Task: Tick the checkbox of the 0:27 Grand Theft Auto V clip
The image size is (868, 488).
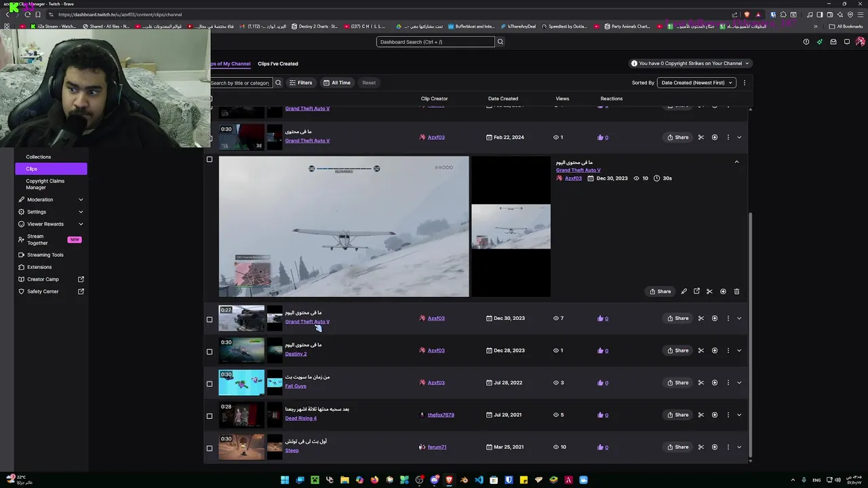Action: tap(210, 319)
